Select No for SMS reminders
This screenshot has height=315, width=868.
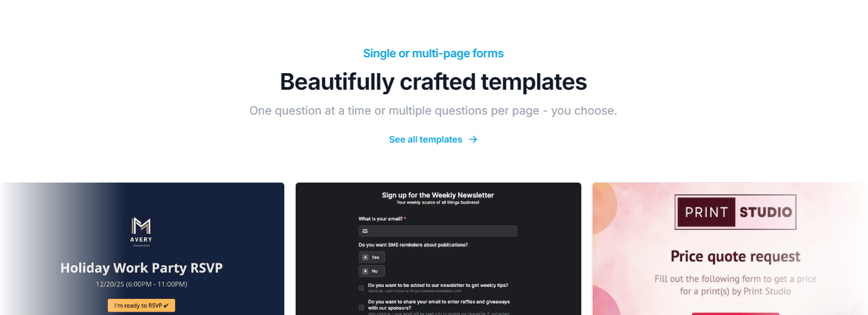pyautogui.click(x=372, y=271)
